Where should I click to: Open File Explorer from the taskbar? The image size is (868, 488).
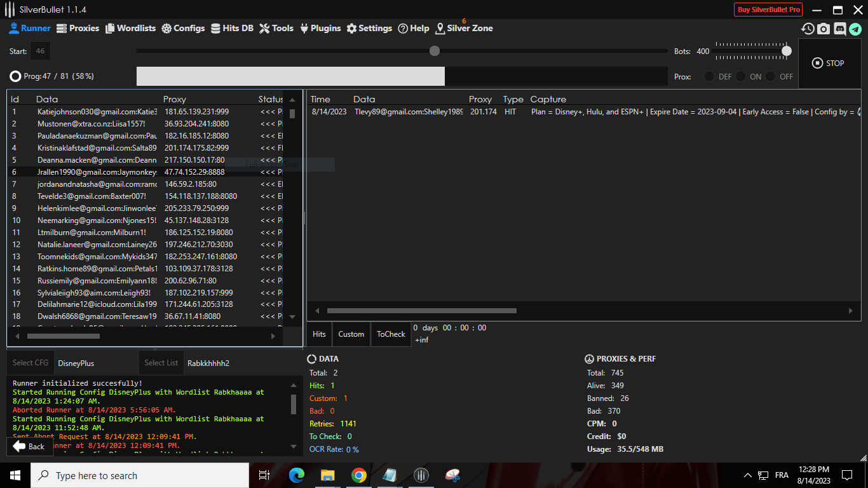[x=327, y=475]
